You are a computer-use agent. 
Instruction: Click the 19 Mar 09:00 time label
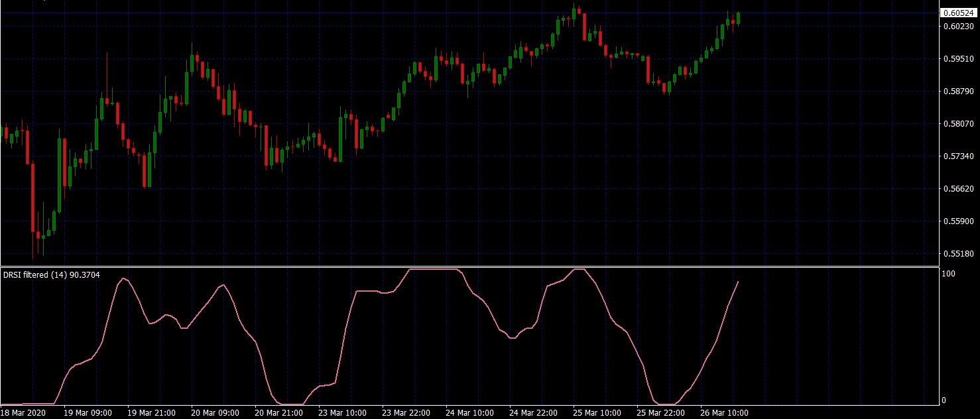[x=88, y=413]
